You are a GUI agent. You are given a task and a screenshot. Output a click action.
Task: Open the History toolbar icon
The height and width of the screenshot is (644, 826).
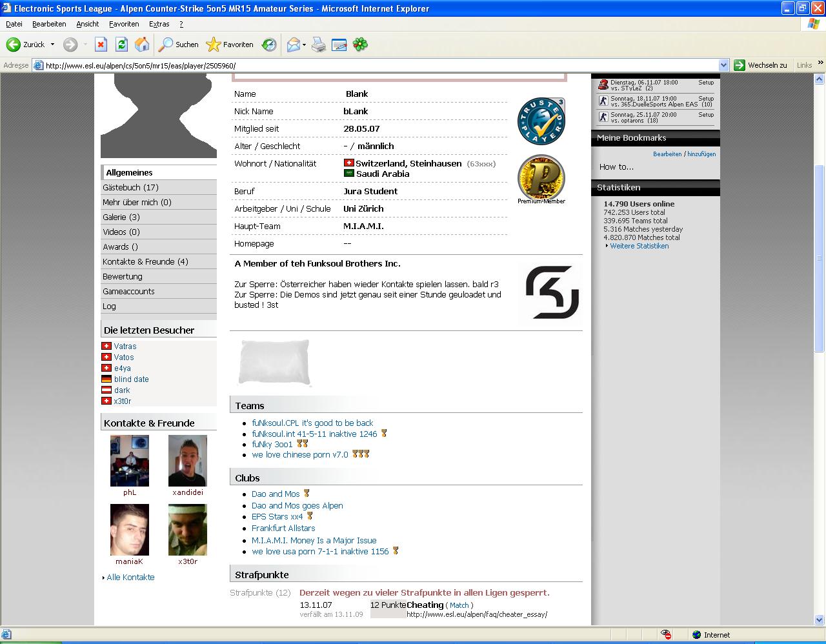269,45
